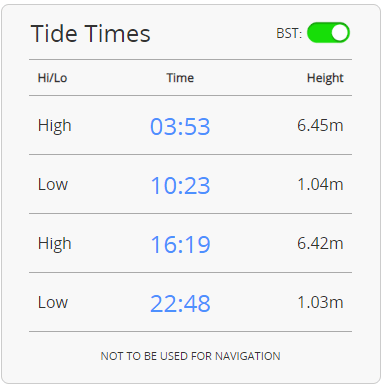Click the Hi/Lo column header
The height and width of the screenshot is (387, 382).
click(x=52, y=78)
